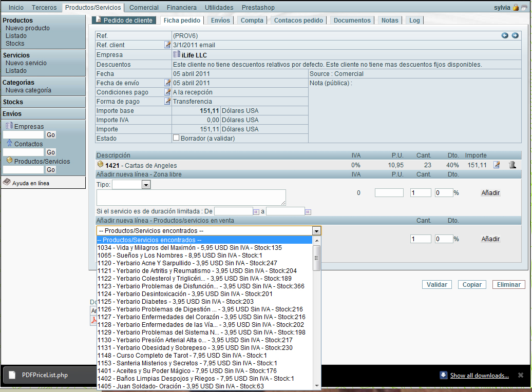Open product 1421 via its box icon
Viewport: 532px width, 392px height.
tap(100, 165)
